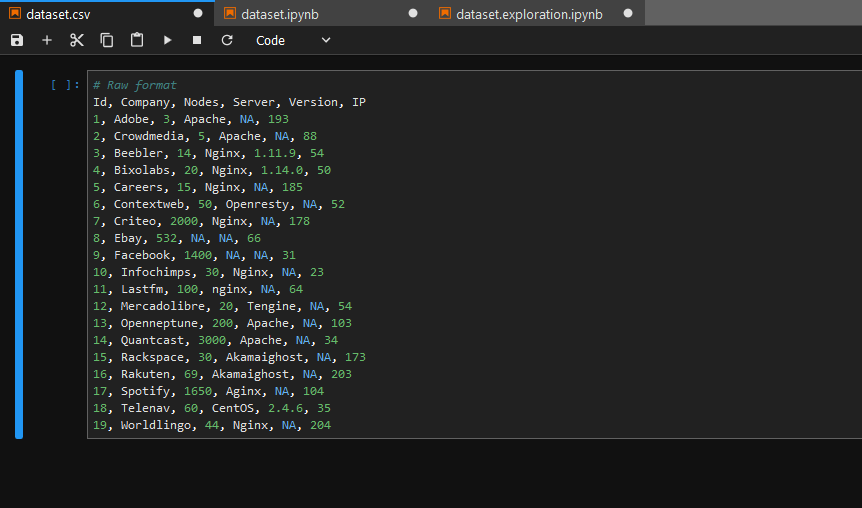Click the unsaved dot on dataset.ipynb tab
862x508 pixels.
coord(413,13)
